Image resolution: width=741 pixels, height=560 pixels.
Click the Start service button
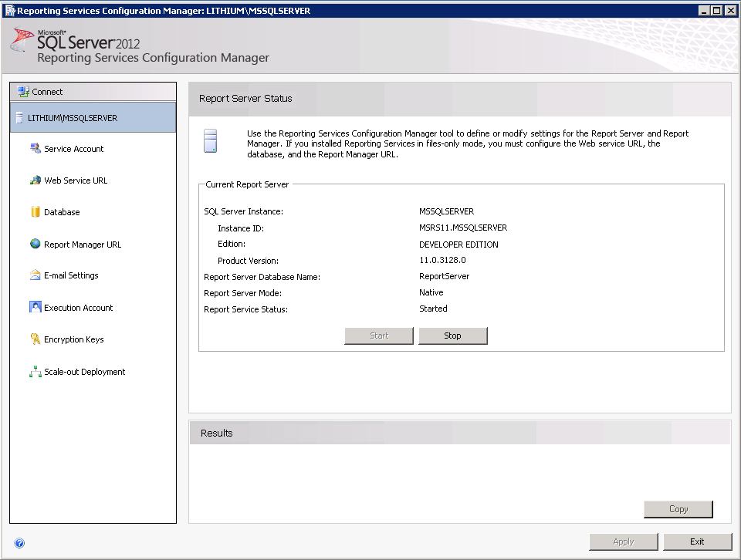tap(379, 336)
